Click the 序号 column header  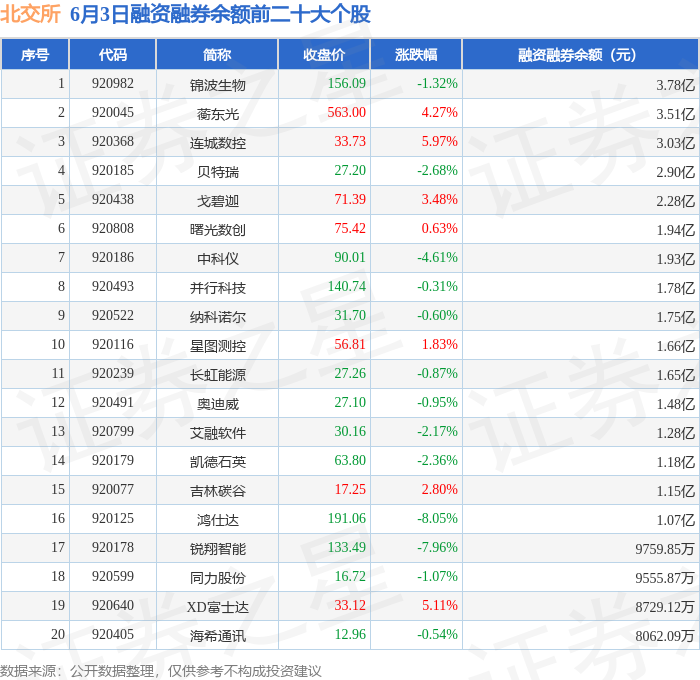35,54
